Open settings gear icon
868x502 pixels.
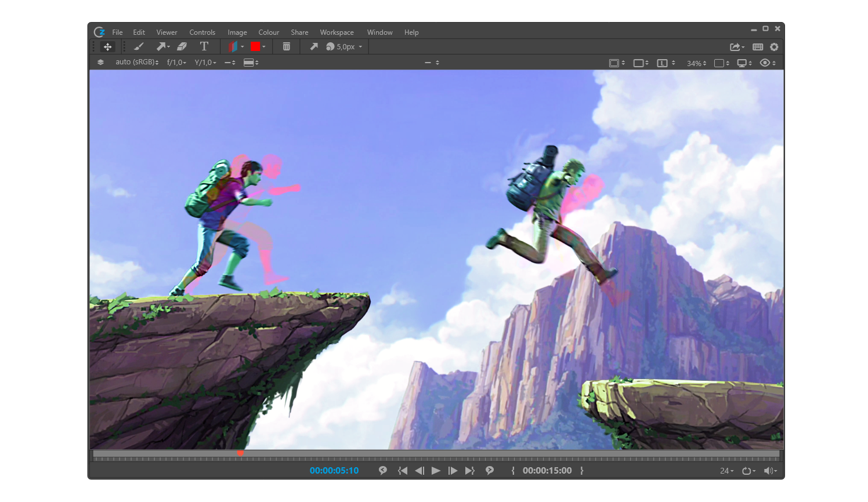[774, 47]
